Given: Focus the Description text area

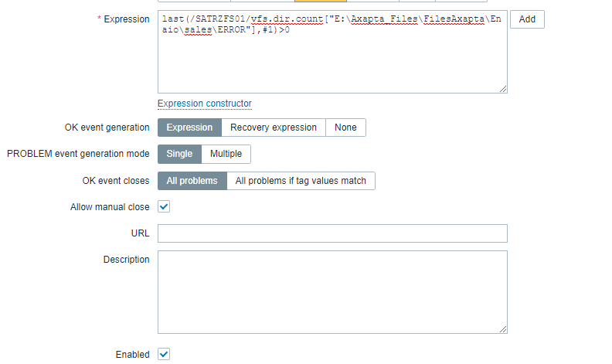Looking at the screenshot, I should point(332,291).
